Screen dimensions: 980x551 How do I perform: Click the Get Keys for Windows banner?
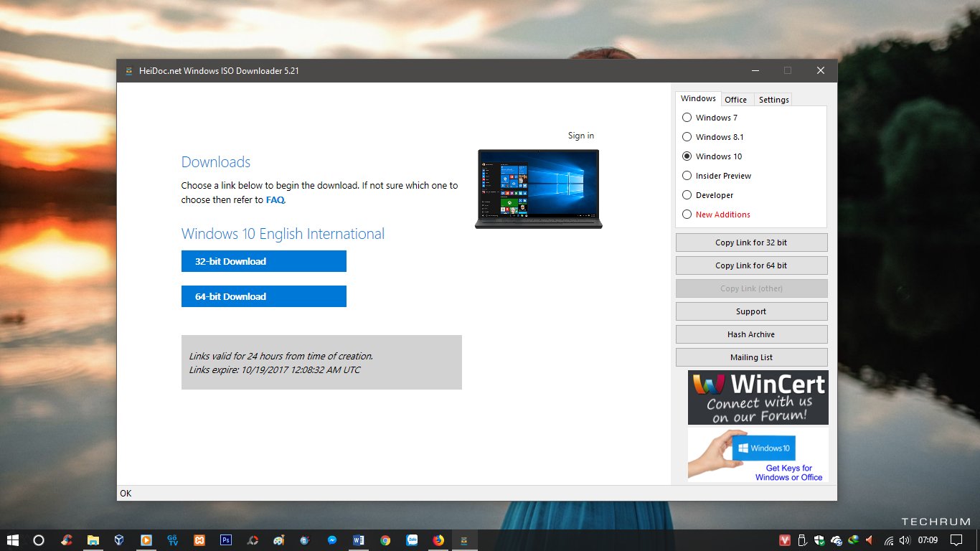[758, 455]
